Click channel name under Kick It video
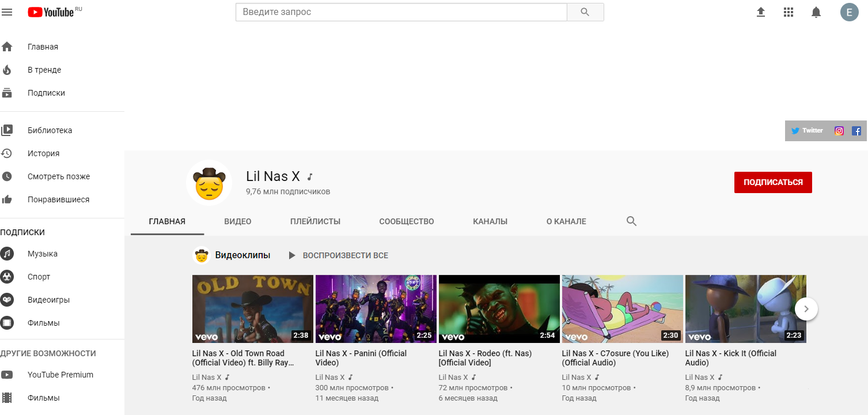Viewport: 868px width, 415px height. click(700, 378)
